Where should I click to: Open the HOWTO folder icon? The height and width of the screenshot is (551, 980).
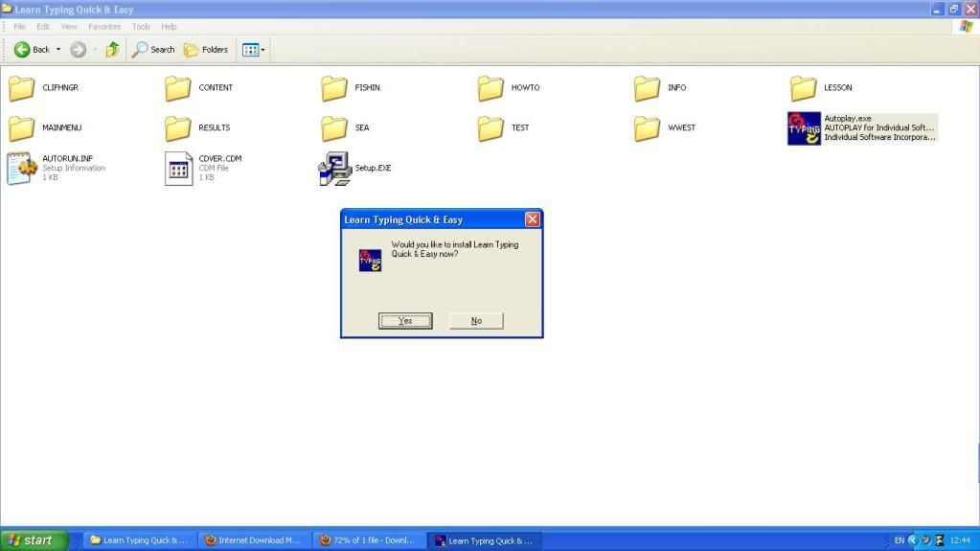(x=490, y=88)
